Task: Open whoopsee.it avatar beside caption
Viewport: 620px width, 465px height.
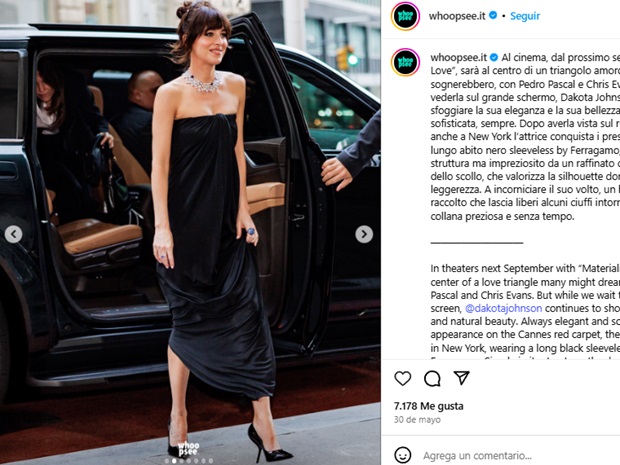Action: (x=405, y=62)
